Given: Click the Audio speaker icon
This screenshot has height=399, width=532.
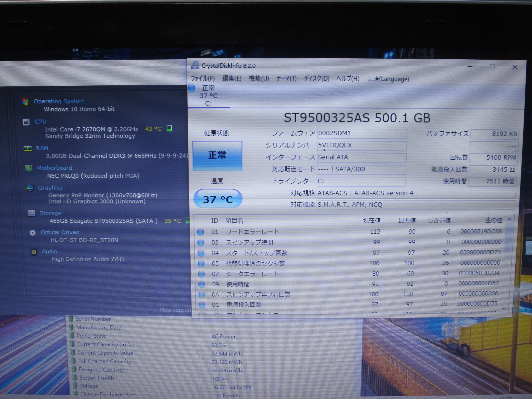Looking at the screenshot, I should point(34,252).
